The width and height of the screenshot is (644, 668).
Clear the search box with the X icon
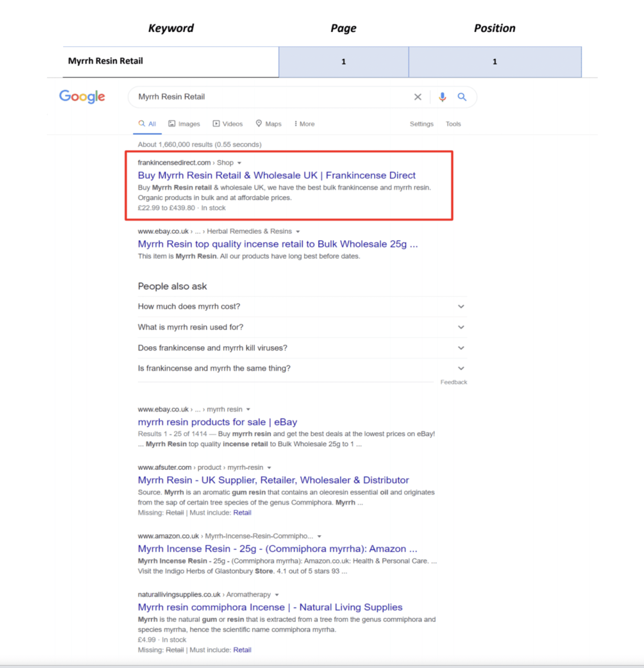coord(418,97)
